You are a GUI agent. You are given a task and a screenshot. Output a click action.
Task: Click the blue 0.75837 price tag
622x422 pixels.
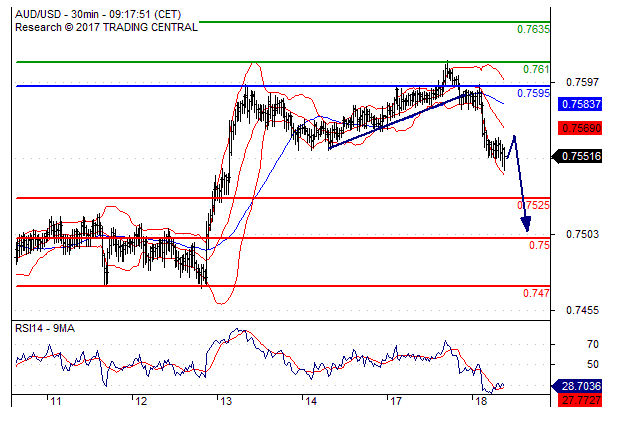(x=580, y=104)
